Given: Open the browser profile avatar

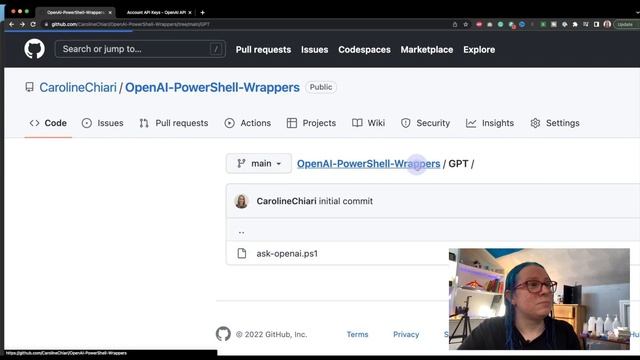Looking at the screenshot, I should (607, 24).
